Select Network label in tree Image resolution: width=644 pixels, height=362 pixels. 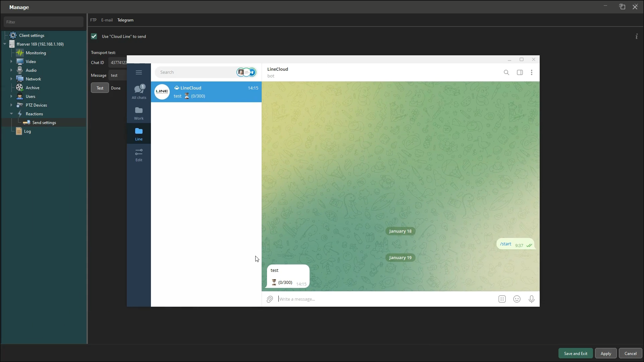pyautogui.click(x=34, y=79)
